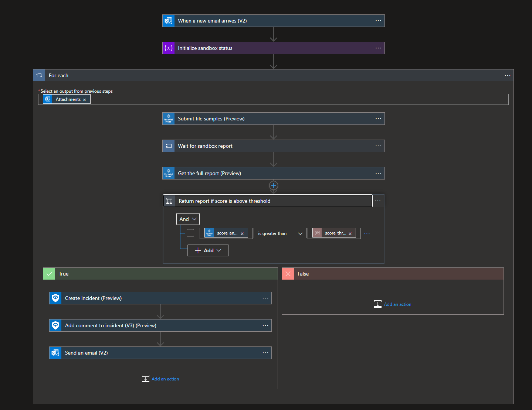Remove the score_an... token from condition
Viewport: 532px width, 410px height.
(x=242, y=233)
